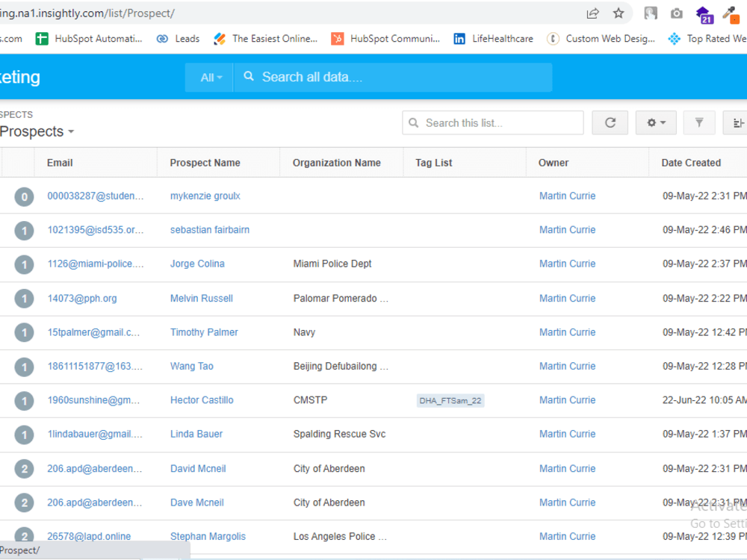Open HubSpot Communi... bookmark
This screenshot has height=560, width=747.
click(385, 39)
